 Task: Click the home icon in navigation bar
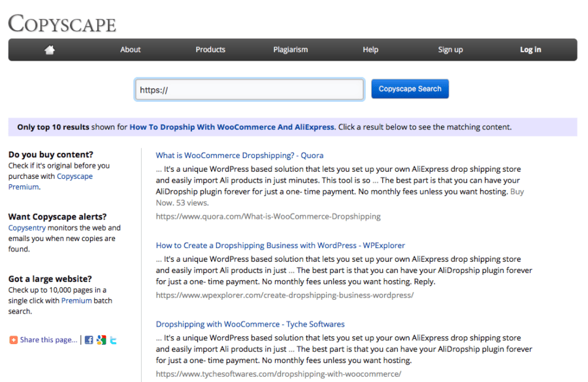pos(50,50)
